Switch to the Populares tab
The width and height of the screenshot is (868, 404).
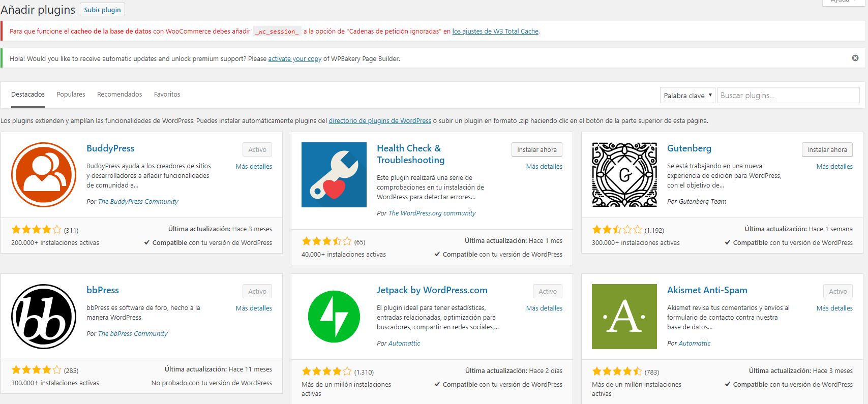pyautogui.click(x=71, y=95)
